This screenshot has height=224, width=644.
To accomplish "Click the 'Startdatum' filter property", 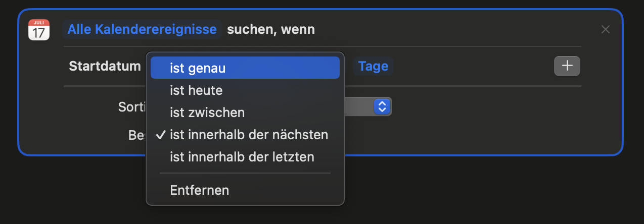I will (105, 66).
